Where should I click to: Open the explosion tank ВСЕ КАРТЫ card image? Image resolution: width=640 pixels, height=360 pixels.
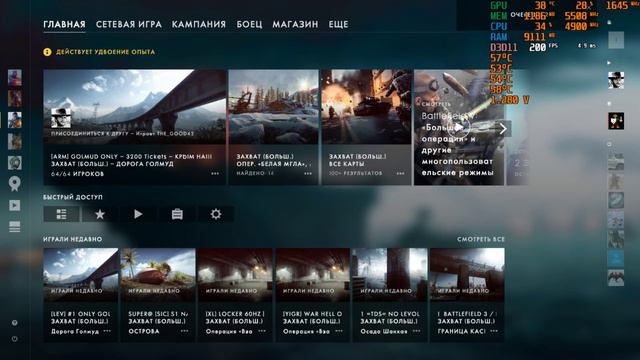coord(367,107)
